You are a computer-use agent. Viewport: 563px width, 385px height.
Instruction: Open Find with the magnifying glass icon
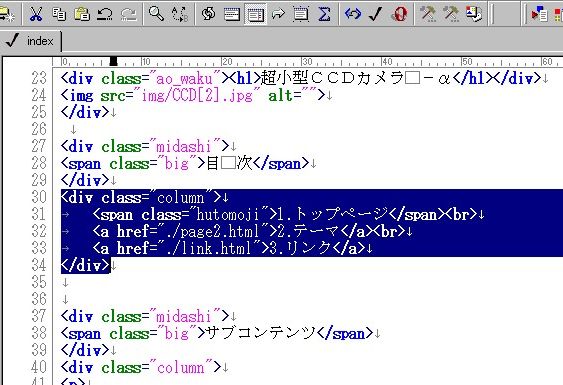157,14
